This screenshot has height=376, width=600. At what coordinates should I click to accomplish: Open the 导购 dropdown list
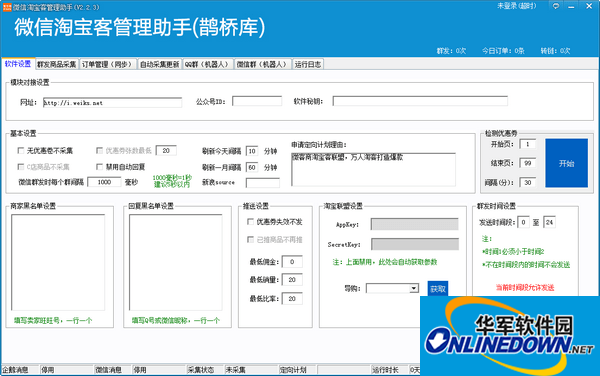coord(414,288)
